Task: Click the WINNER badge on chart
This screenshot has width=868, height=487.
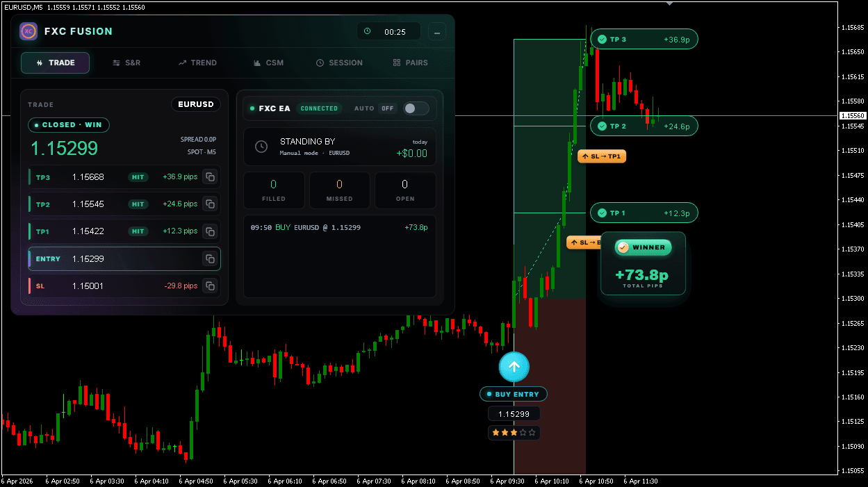Action: [643, 247]
